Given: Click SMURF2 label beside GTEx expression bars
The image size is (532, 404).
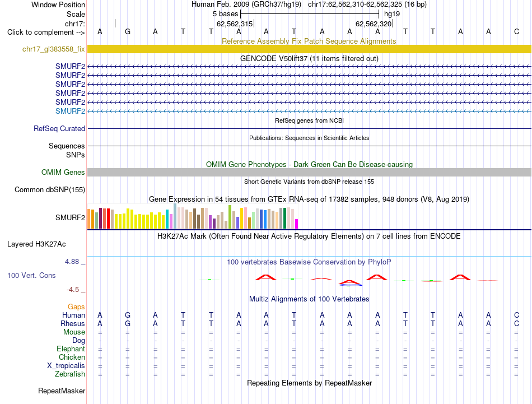Looking at the screenshot, I should point(70,217).
